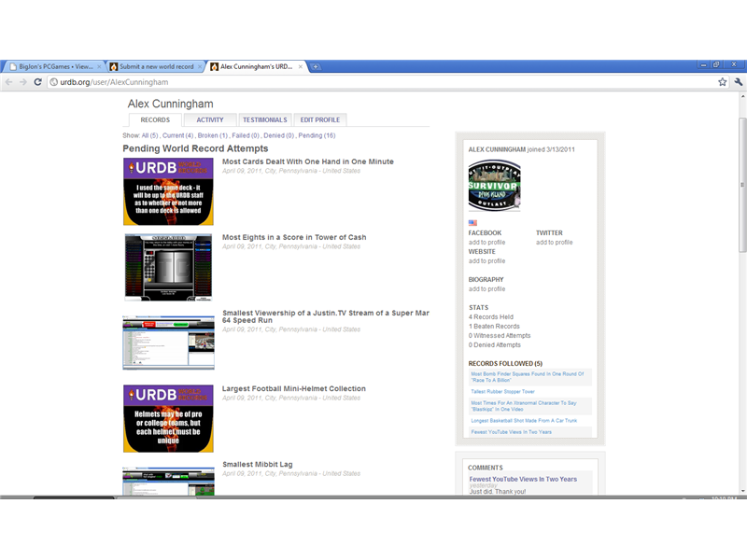Open followed record Most Bomb Finder Squares Found
The height and width of the screenshot is (560, 747).
(527, 377)
